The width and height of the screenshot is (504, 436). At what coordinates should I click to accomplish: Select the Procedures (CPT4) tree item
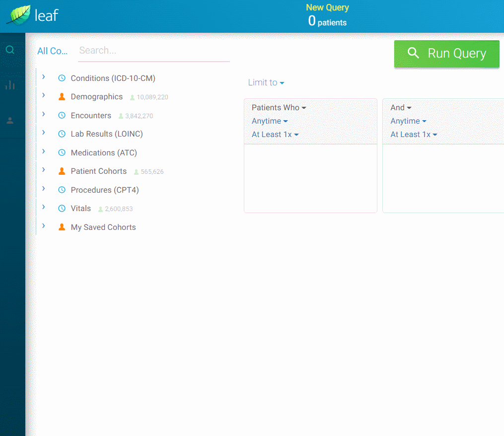pos(105,190)
